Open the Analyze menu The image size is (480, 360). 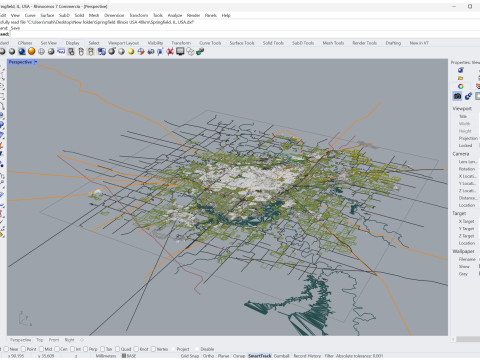pyautogui.click(x=175, y=15)
